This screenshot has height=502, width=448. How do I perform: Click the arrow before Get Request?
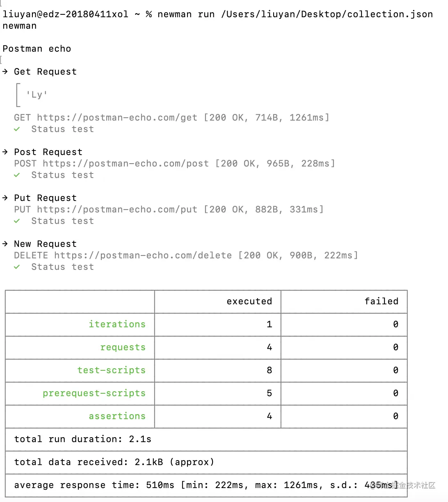(5, 72)
